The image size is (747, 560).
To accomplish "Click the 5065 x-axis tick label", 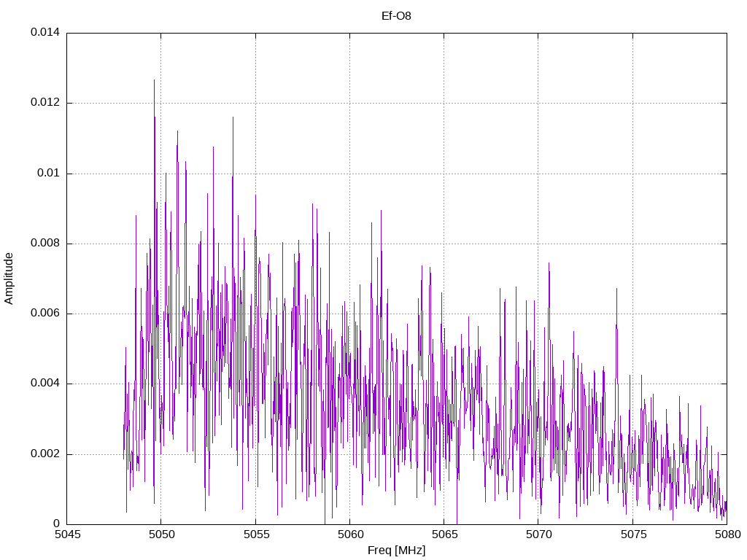I will [x=444, y=534].
